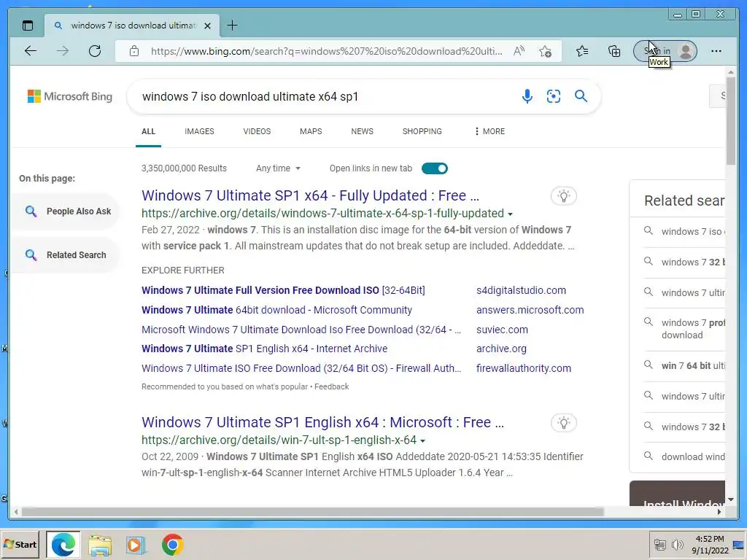Open Windows 7 Ultimate Full Version Free Download ISO link
This screenshot has width=747, height=560.
[283, 290]
